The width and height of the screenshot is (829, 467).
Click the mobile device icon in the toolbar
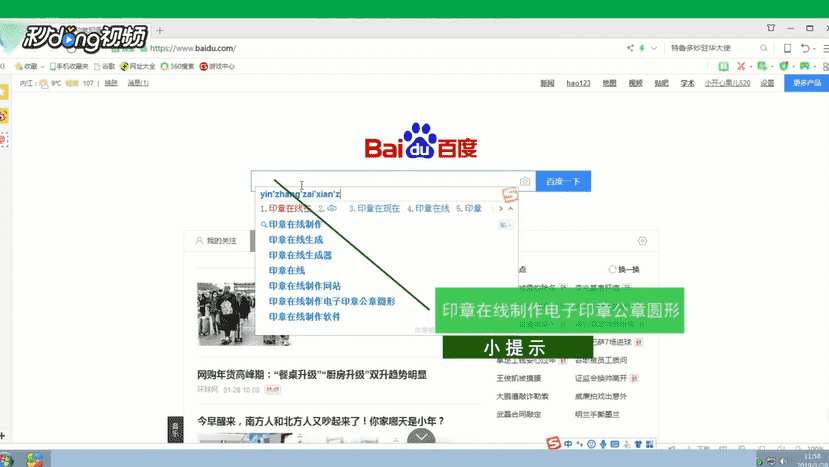tap(787, 48)
